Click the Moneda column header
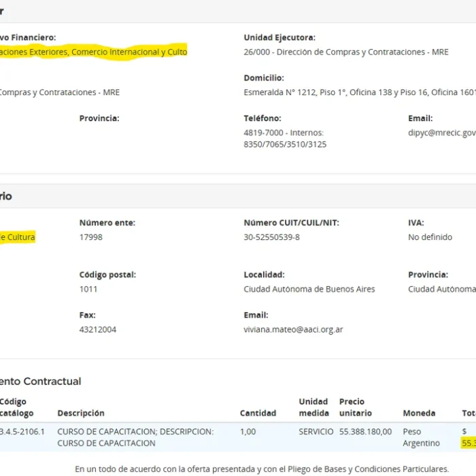 pyautogui.click(x=419, y=413)
